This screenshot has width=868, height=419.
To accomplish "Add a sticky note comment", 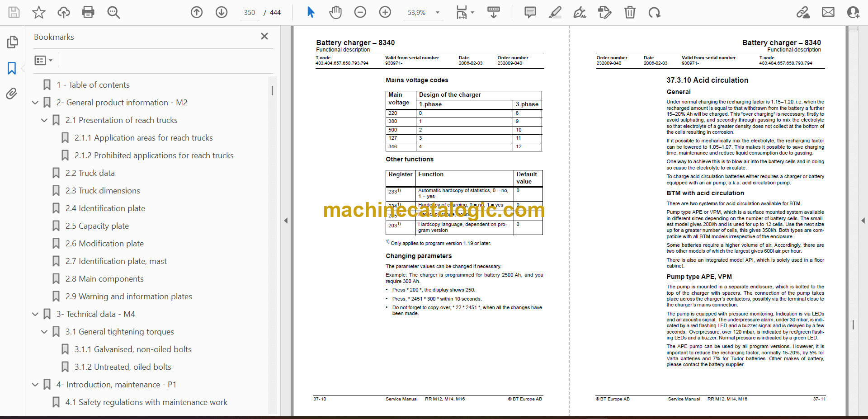I will pyautogui.click(x=530, y=12).
